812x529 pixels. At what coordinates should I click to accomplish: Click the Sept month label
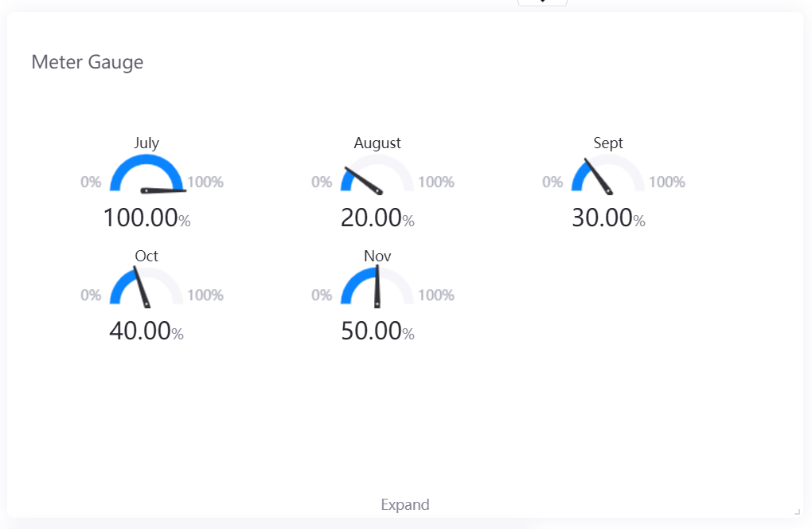point(608,143)
